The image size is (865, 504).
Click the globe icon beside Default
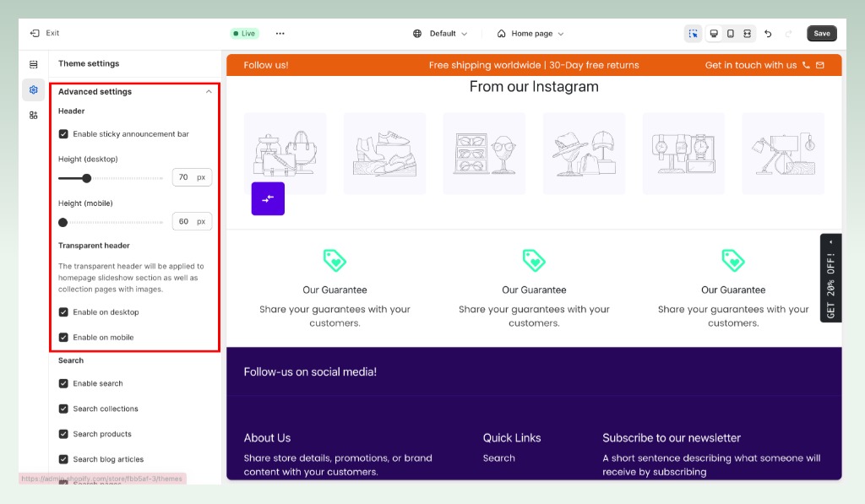pos(417,34)
